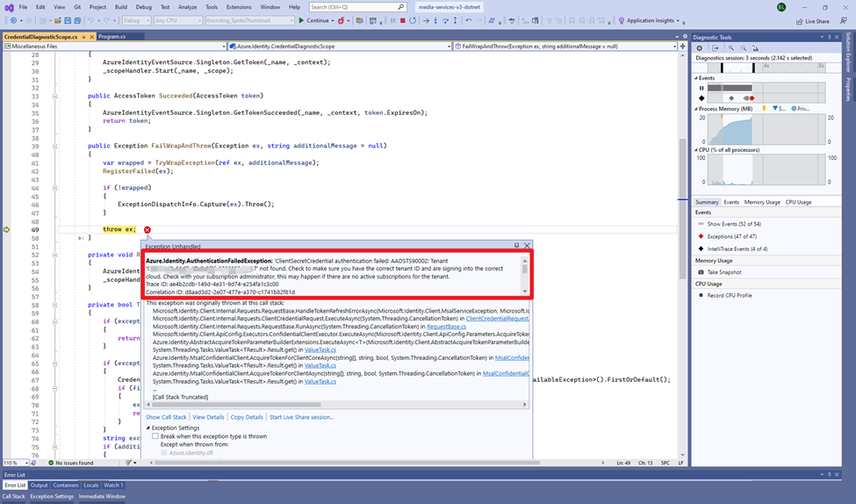Open the Debug configuration dropdown
Screen dimensions: 856x504
[x=137, y=20]
